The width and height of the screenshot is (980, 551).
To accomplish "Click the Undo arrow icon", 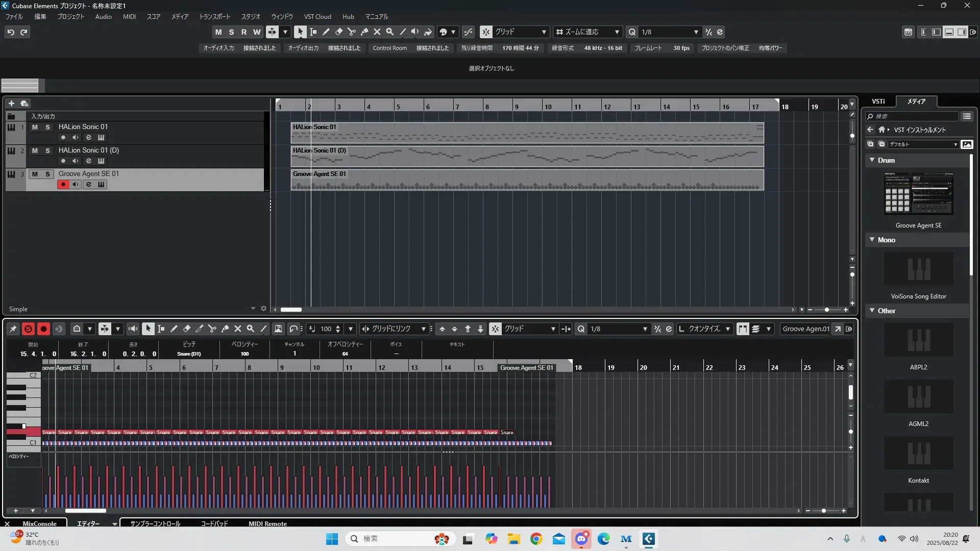I will 11,32.
